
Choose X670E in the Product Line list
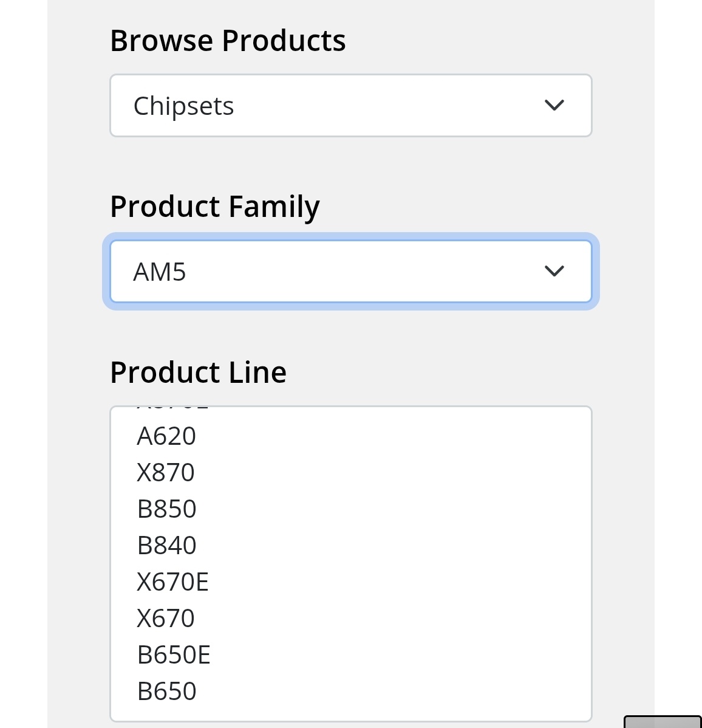172,582
